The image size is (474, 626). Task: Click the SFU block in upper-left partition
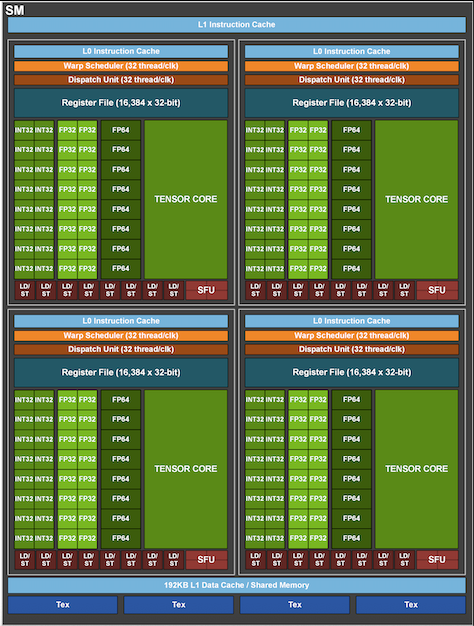pos(206,290)
